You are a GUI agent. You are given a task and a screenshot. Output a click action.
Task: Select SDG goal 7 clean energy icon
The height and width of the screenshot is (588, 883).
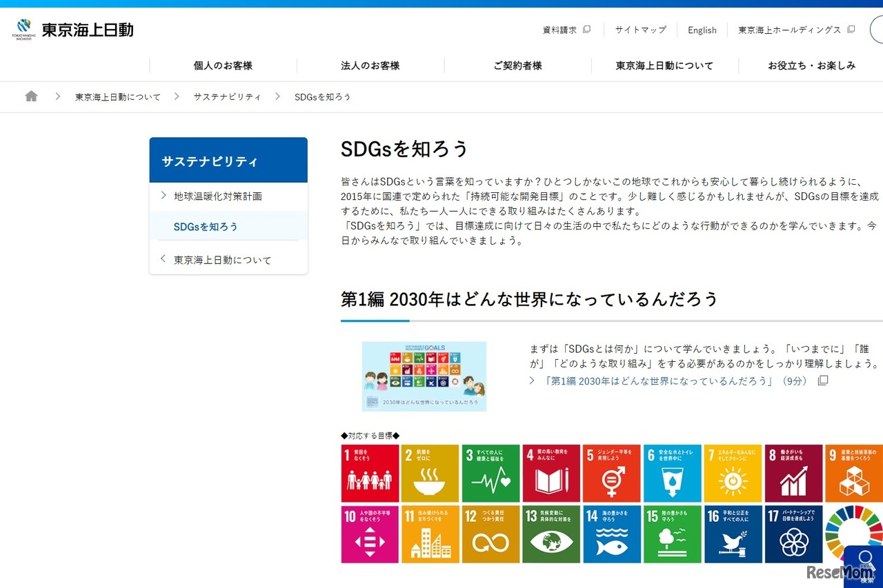[x=733, y=473]
